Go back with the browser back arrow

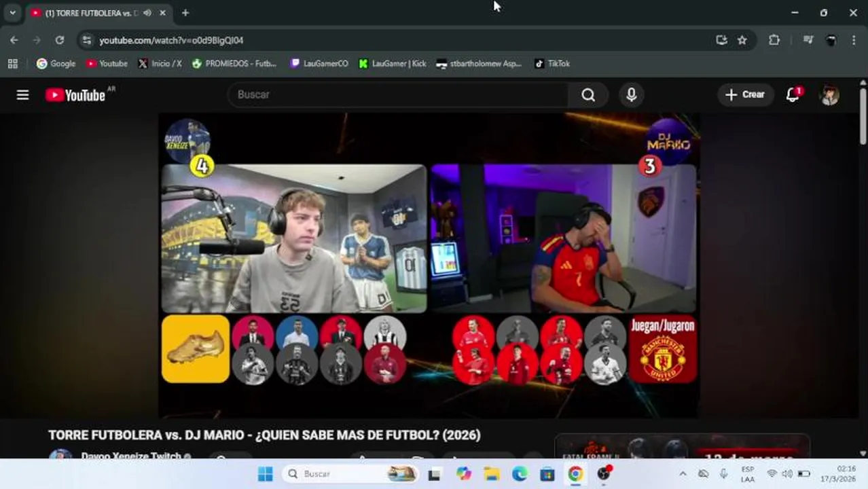pos(14,40)
